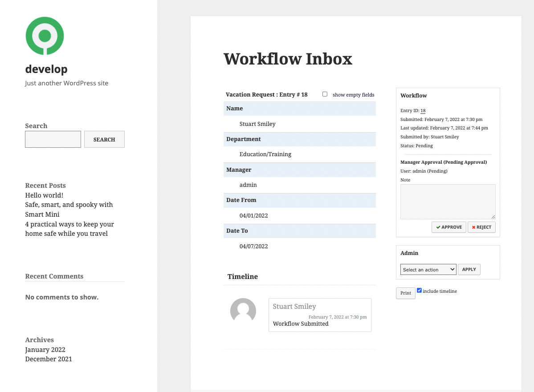Approve the vacation request

point(448,227)
